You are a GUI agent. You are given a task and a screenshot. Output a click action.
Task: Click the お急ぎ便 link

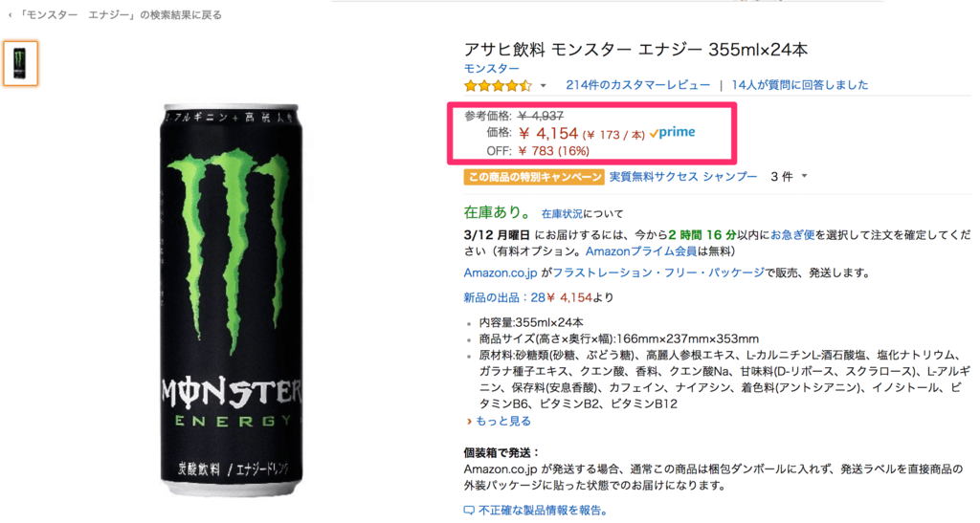tap(791, 235)
